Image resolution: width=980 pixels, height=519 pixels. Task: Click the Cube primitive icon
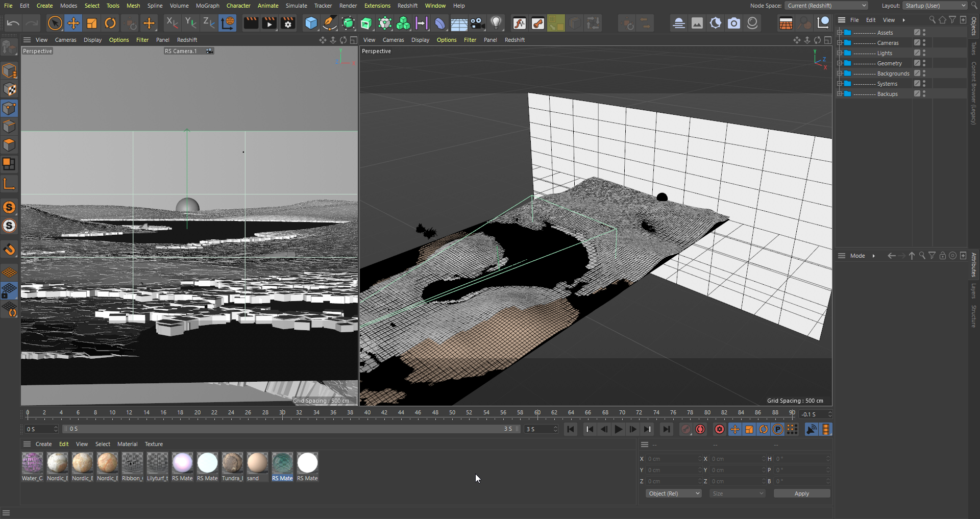311,23
